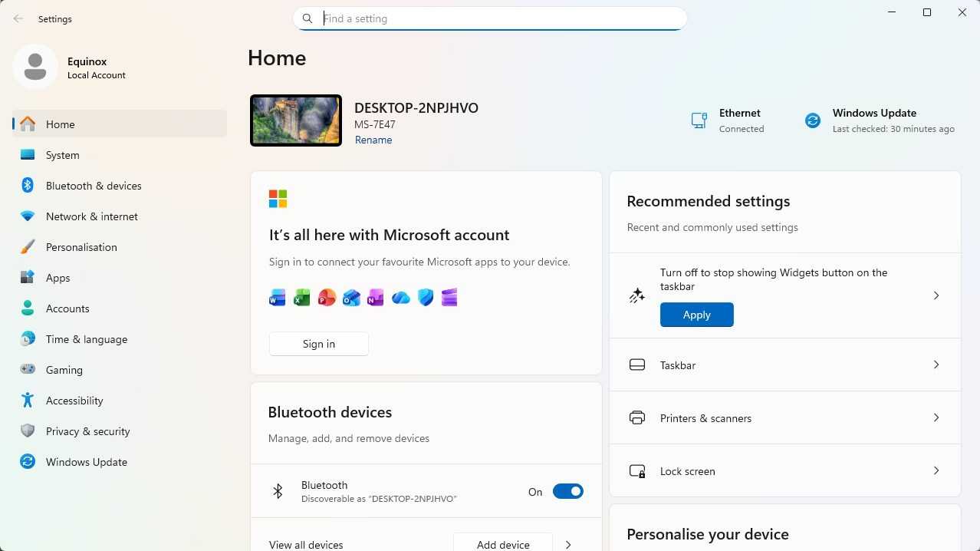Click the Taskbar row icon

(637, 365)
